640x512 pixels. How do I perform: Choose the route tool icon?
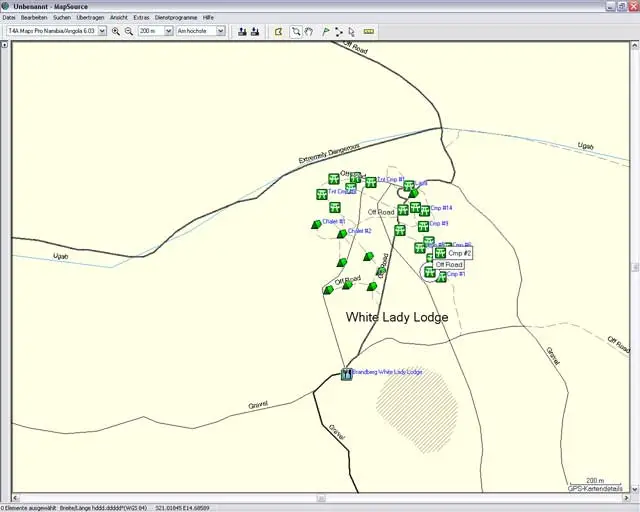339,31
